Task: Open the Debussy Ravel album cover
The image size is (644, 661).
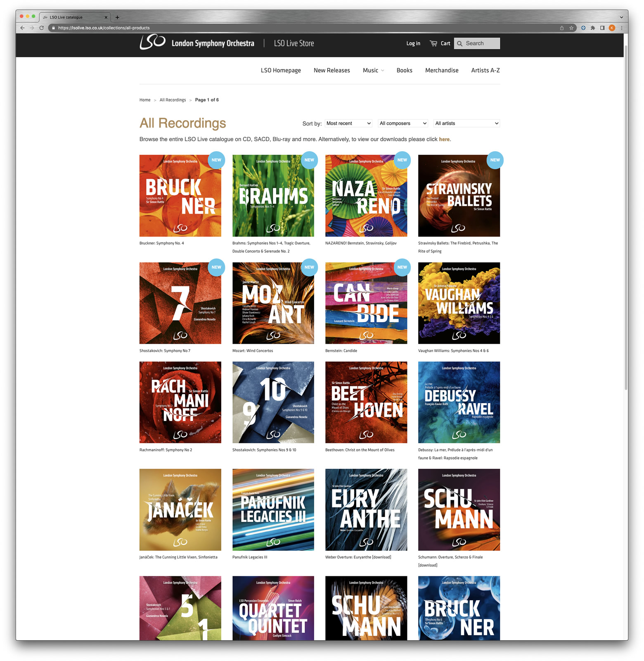Action: point(459,402)
